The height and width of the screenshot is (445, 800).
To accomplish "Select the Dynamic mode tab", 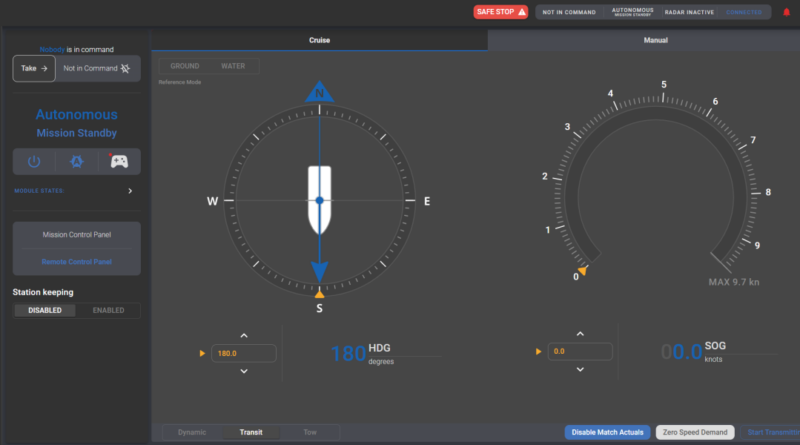I will click(191, 432).
